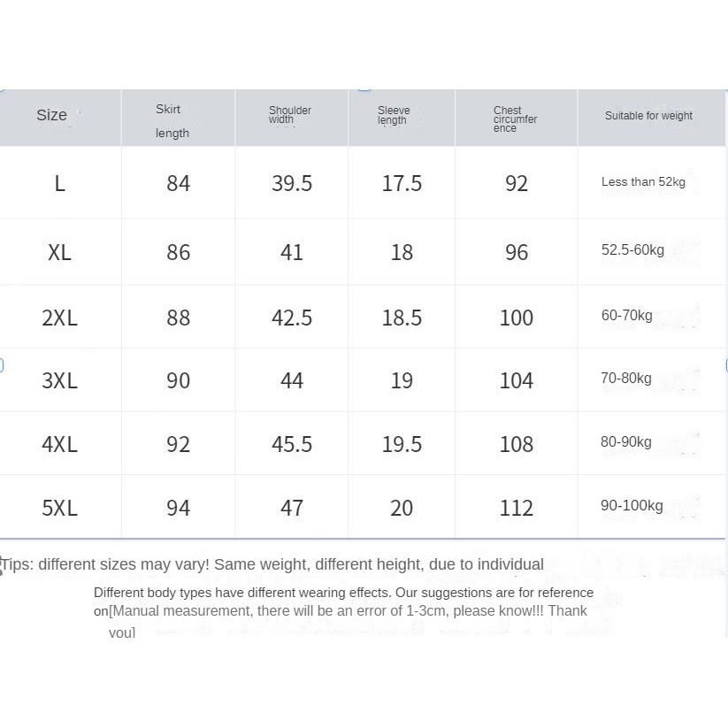Click the Suitable for weight header
Image resolution: width=728 pixels, height=728 pixels.
point(648,116)
